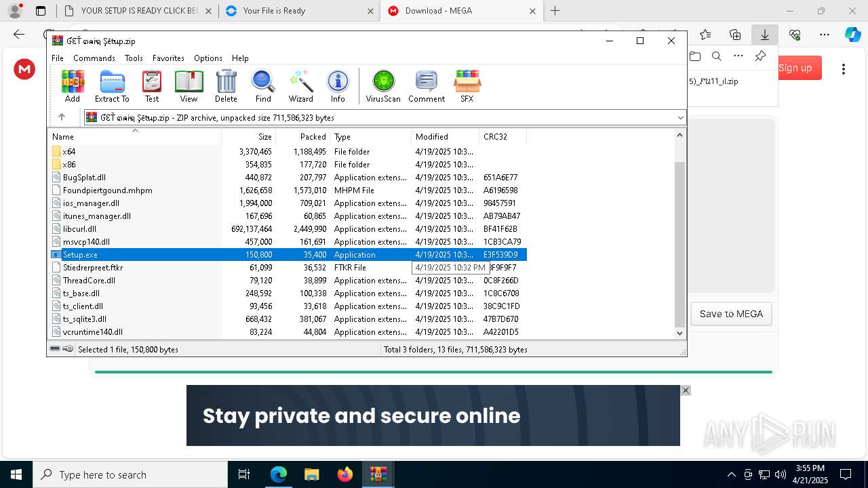Click the Sign up button on MEGA
This screenshot has height=488, width=868.
tap(795, 68)
